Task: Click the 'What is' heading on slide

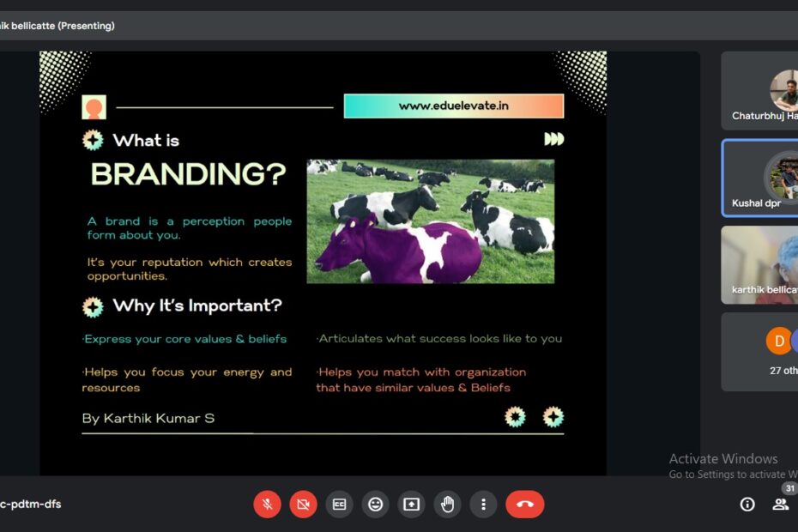Action: click(x=146, y=141)
